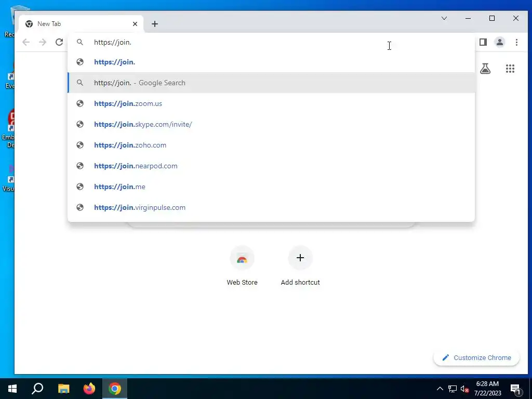Open a new tab with plus button
Screen dimensions: 532x399
155,24
